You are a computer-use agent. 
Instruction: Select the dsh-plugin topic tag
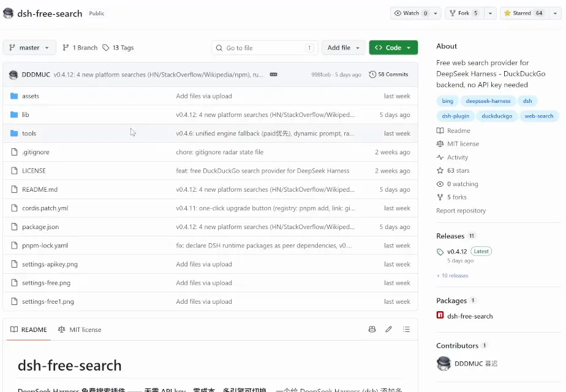(x=456, y=116)
